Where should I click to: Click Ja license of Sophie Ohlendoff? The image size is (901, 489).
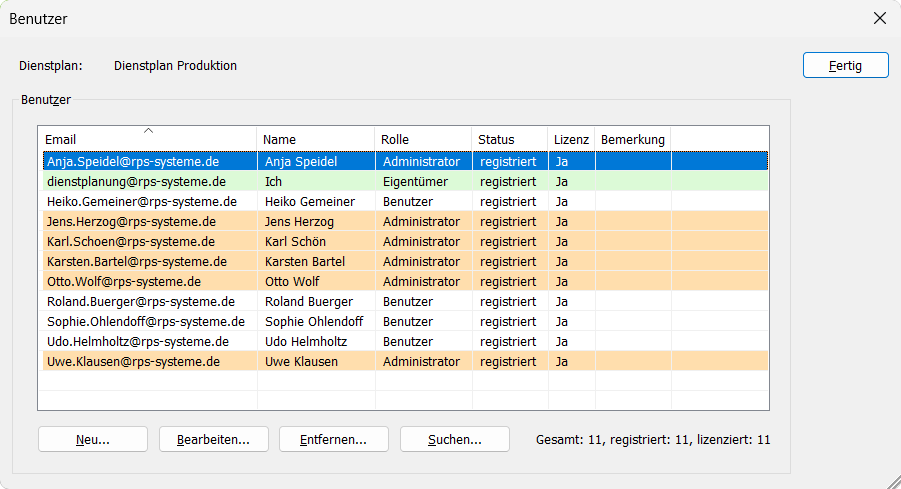tap(561, 322)
